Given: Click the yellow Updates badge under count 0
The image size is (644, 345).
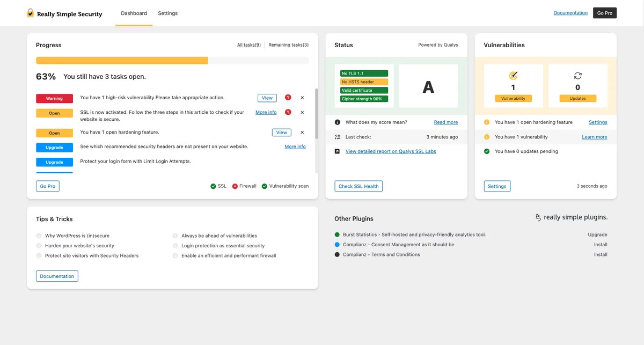Looking at the screenshot, I should tap(577, 99).
